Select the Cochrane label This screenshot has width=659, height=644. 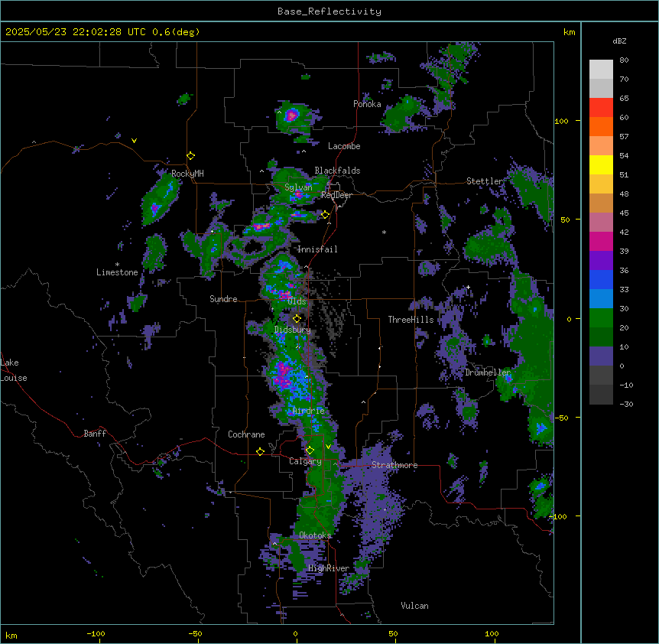click(x=246, y=434)
